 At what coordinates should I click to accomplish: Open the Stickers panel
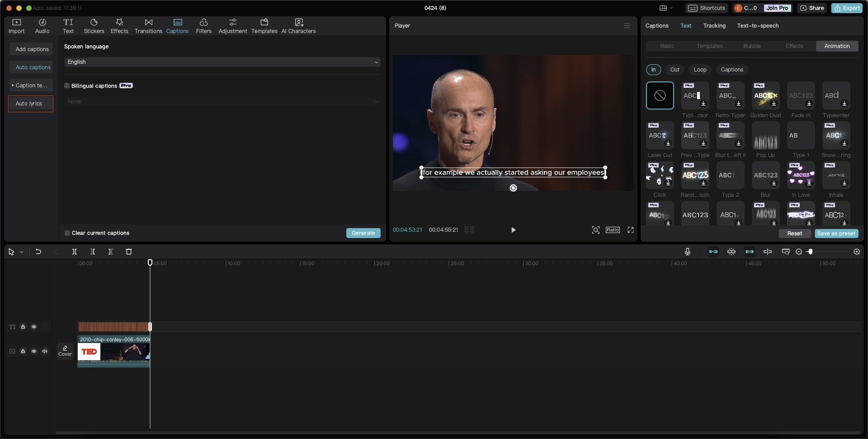[94, 26]
